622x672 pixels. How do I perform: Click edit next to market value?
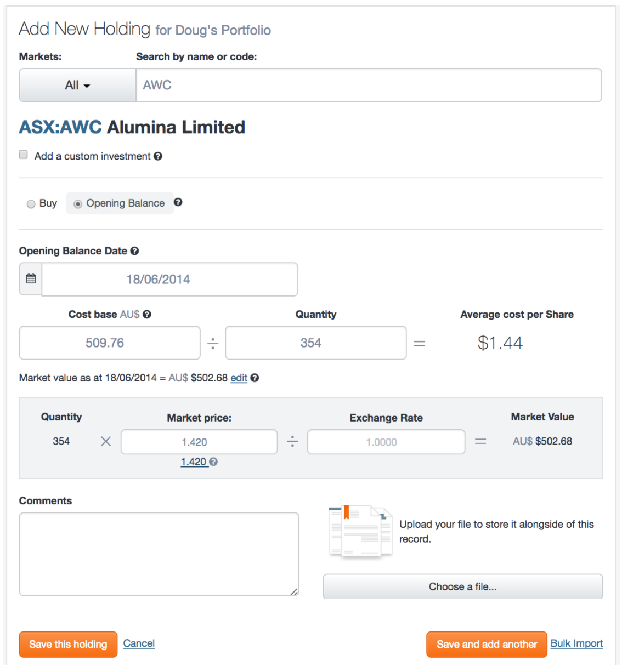click(x=238, y=378)
